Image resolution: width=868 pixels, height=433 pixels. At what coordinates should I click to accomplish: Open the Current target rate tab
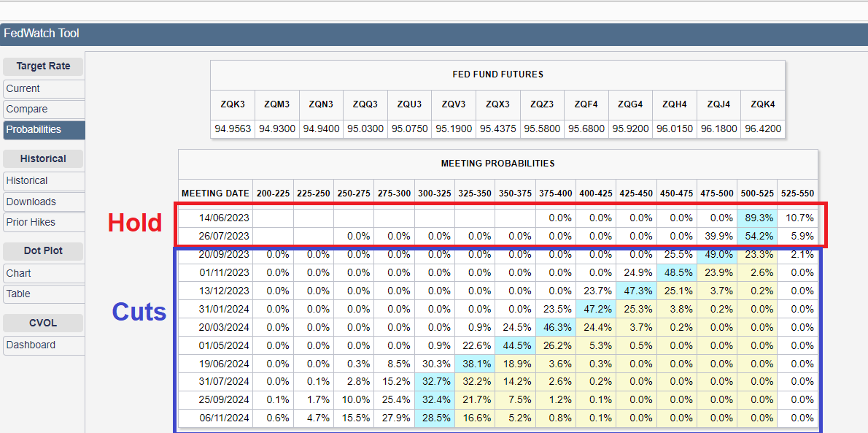pos(44,88)
